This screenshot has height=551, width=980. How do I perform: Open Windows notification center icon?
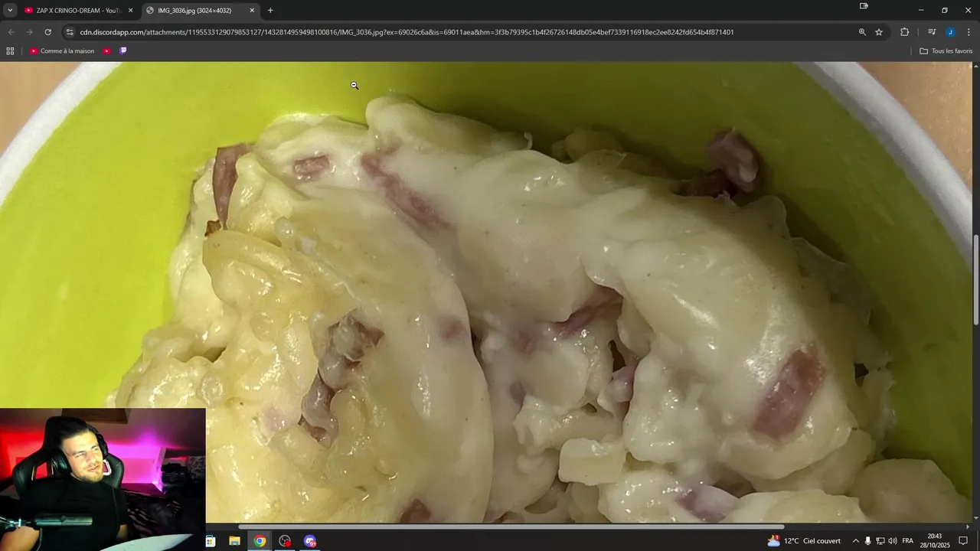963,541
